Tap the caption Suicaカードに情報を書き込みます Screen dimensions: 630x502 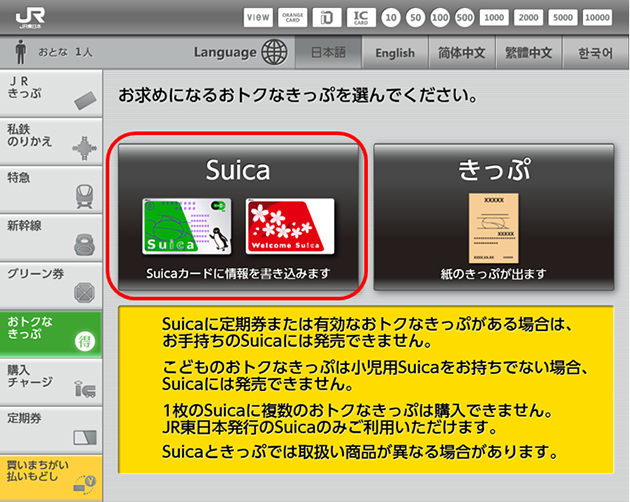[238, 274]
